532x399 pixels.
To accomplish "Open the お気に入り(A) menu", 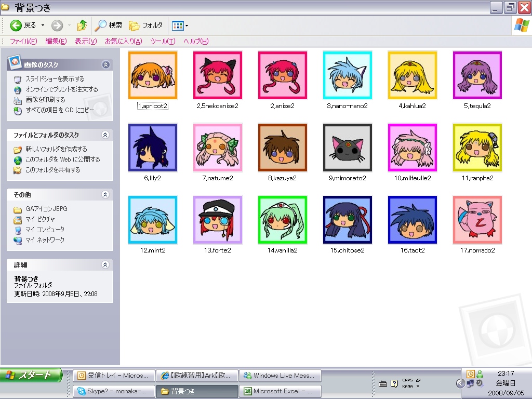I will coord(123,42).
